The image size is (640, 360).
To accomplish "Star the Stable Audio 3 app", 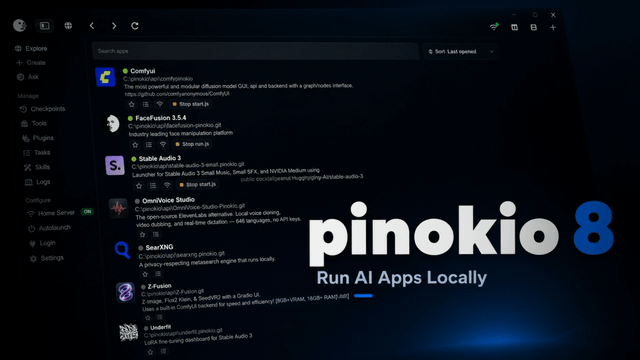I will (139, 186).
